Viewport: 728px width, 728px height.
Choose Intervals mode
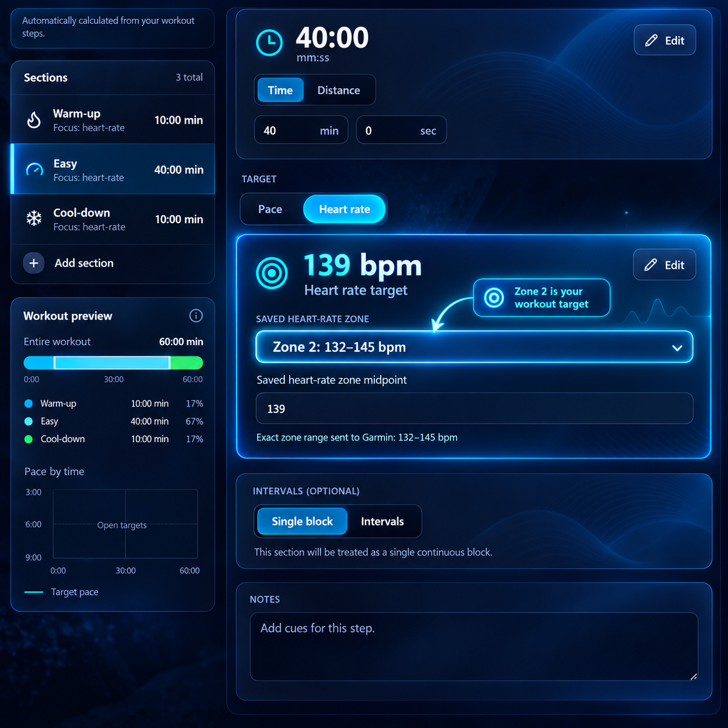[x=383, y=521]
